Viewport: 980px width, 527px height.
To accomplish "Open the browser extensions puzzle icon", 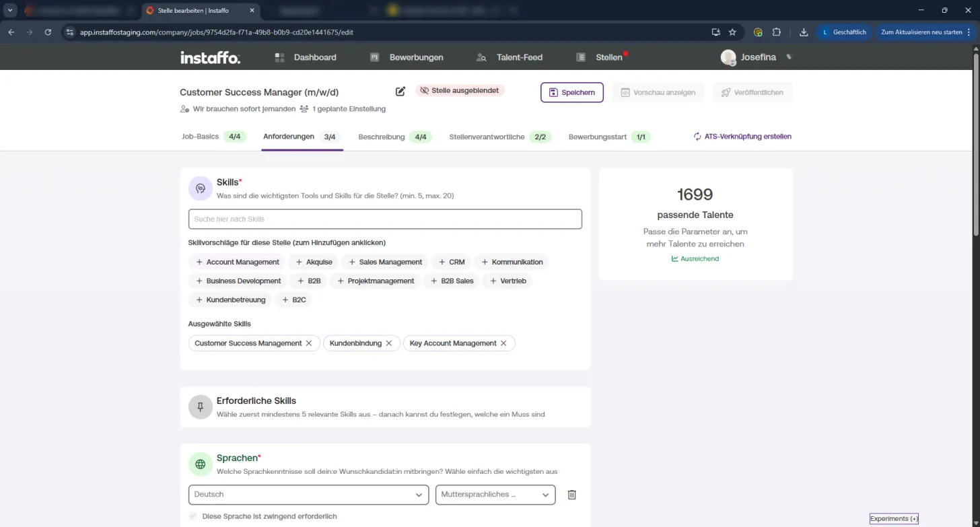I will pos(776,32).
